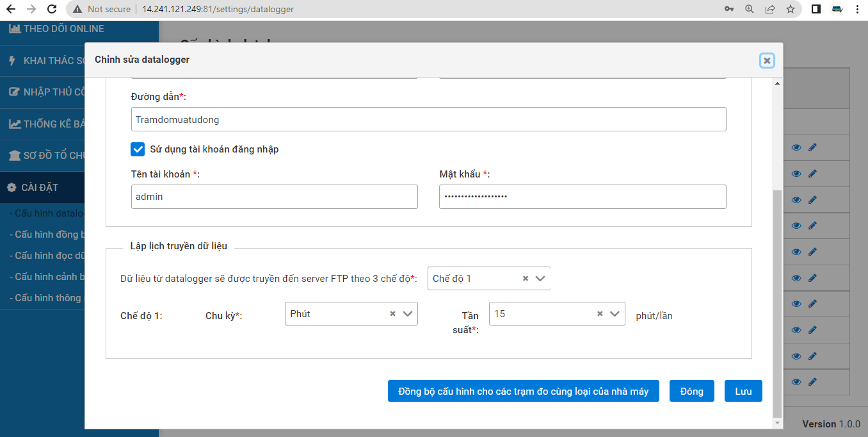Screen dimensions: 868x437
Task: Click the share page icon in address bar
Action: [770, 9]
